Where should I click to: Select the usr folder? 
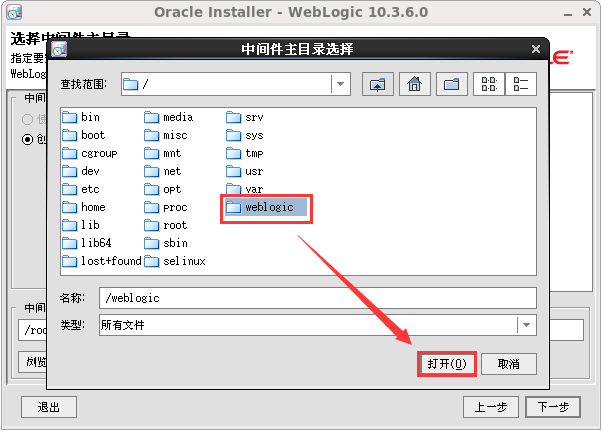coord(245,171)
